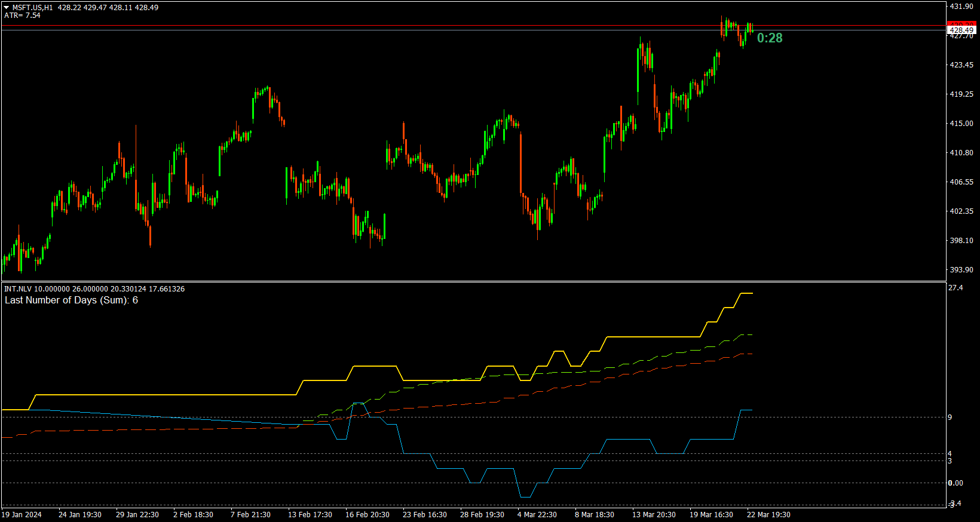Click the 9 level label on the indicator scale
Viewport: 980px width, 522px height.
(x=950, y=417)
